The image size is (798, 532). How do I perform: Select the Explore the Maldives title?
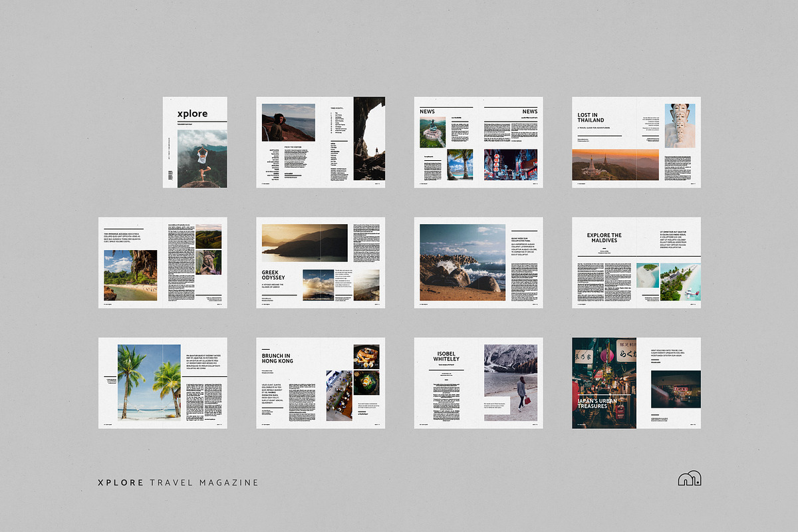604,237
